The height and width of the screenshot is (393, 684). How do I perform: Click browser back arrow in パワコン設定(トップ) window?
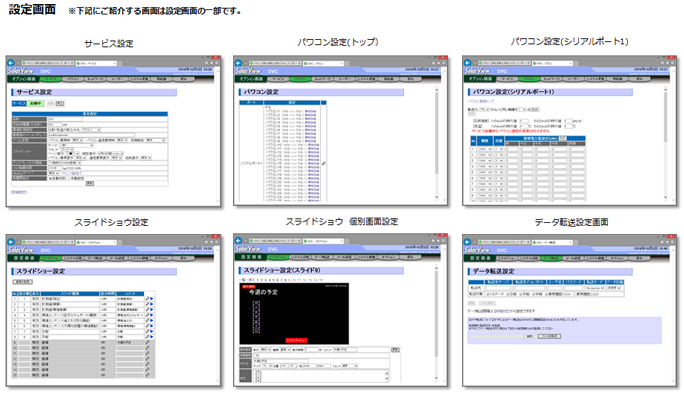coord(238,63)
